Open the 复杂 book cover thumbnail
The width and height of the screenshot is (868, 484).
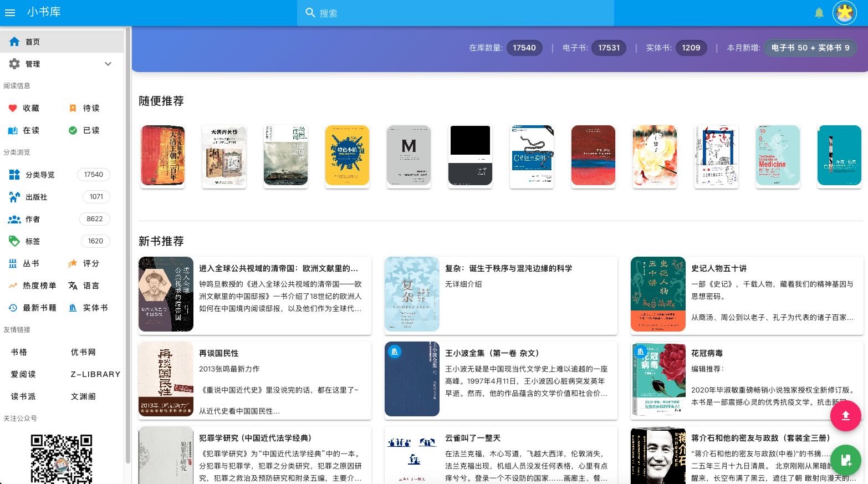click(x=411, y=294)
